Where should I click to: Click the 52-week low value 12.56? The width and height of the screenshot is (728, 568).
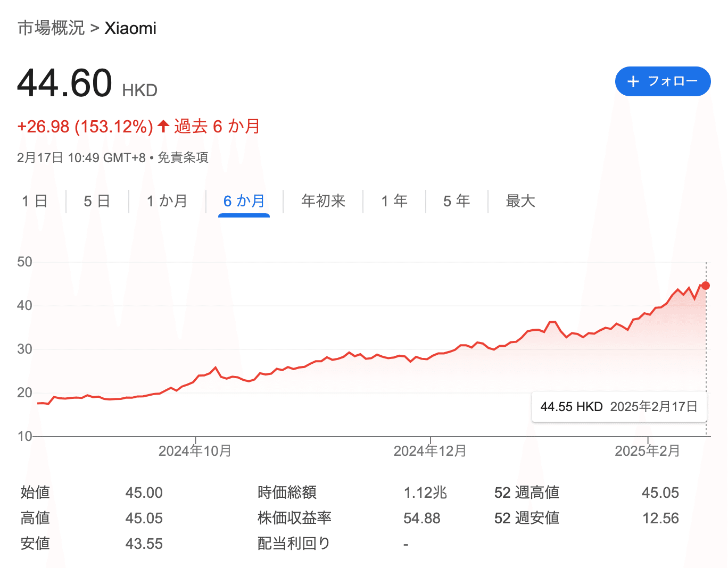660,518
